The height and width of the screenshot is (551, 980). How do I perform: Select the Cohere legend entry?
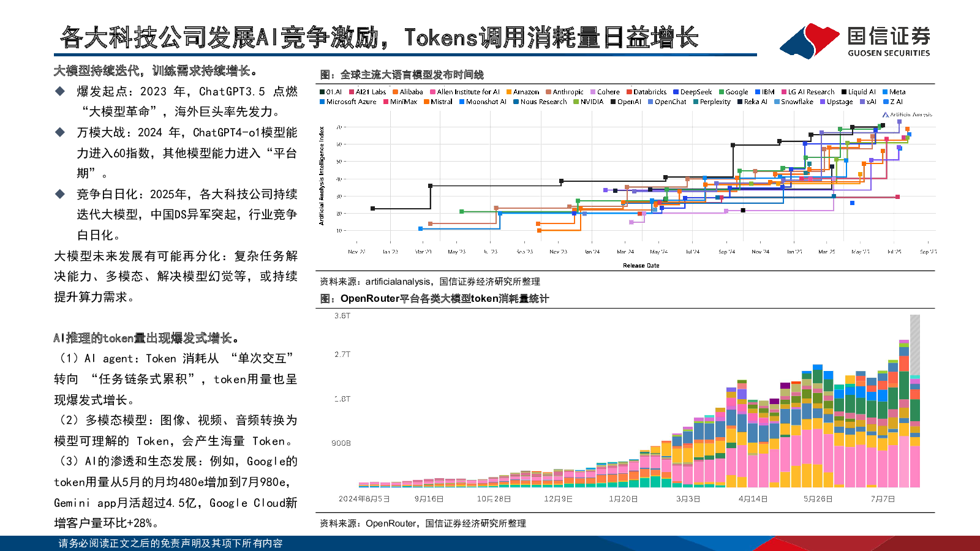tap(605, 92)
